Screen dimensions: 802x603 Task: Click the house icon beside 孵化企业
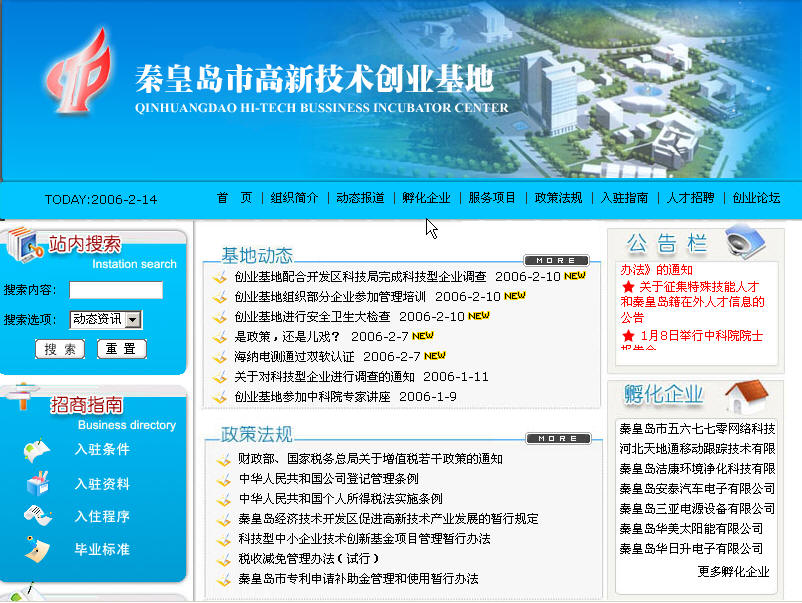(x=745, y=396)
